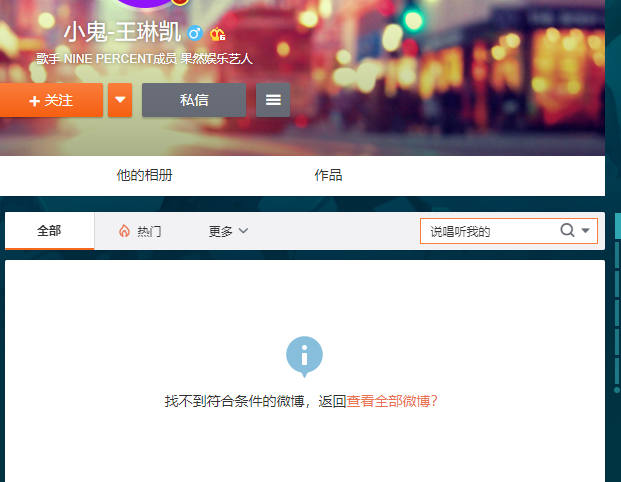Follow the 查看全部微博? link
The height and width of the screenshot is (482, 621).
(392, 401)
